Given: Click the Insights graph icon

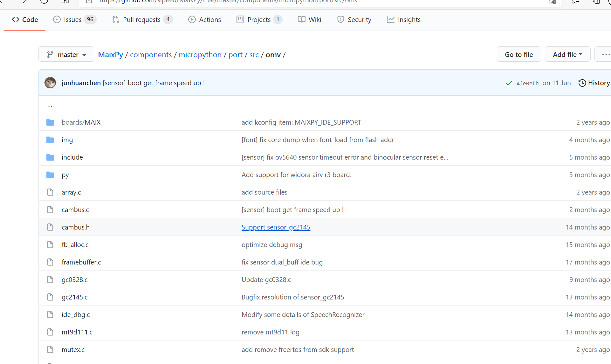Looking at the screenshot, I should point(390,20).
